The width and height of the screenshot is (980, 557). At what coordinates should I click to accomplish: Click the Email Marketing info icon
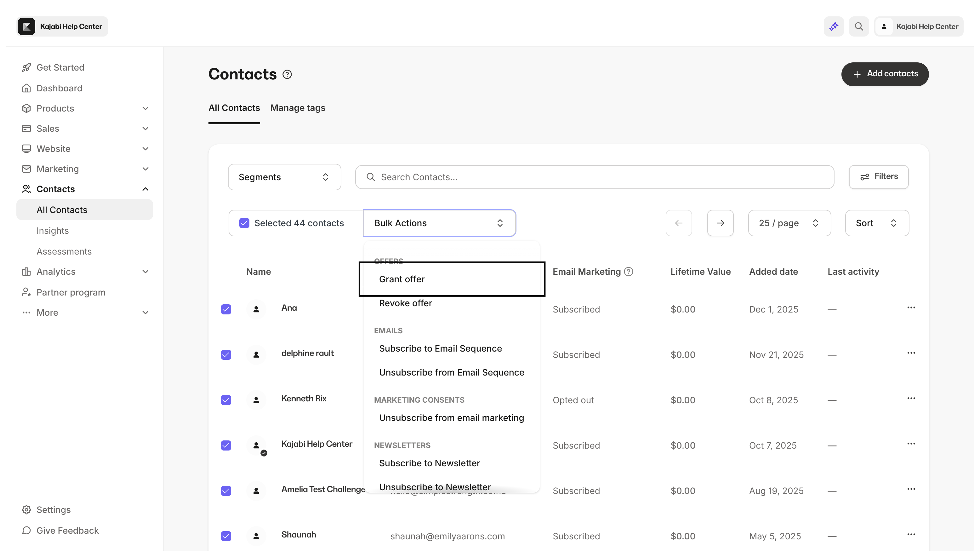tap(629, 272)
